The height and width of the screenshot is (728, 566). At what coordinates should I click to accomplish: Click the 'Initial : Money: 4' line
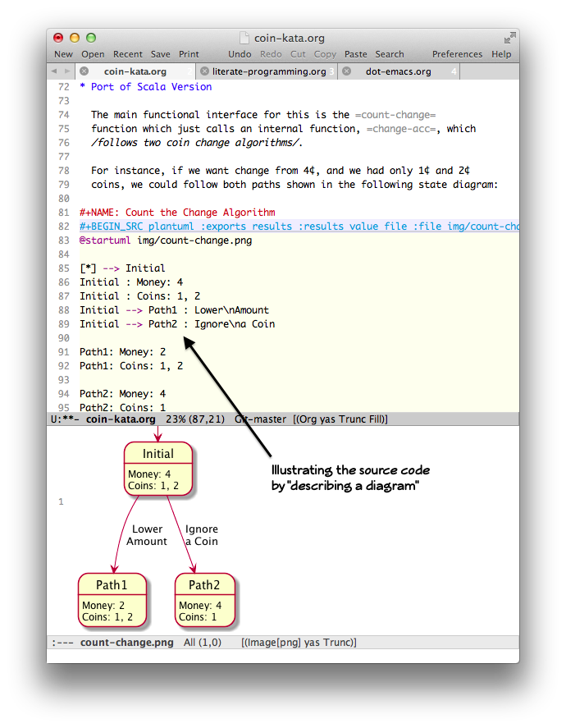click(x=131, y=282)
